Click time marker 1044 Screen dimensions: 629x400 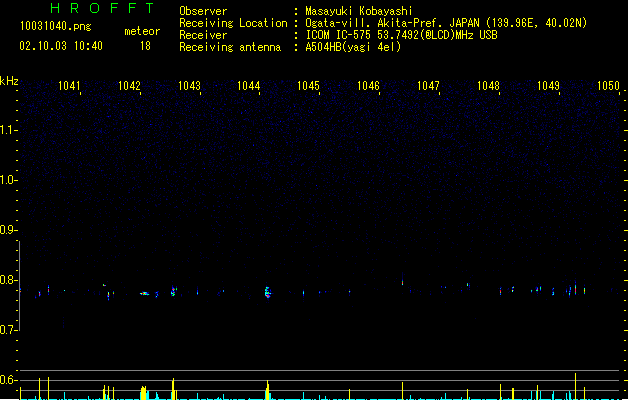[x=249, y=86]
